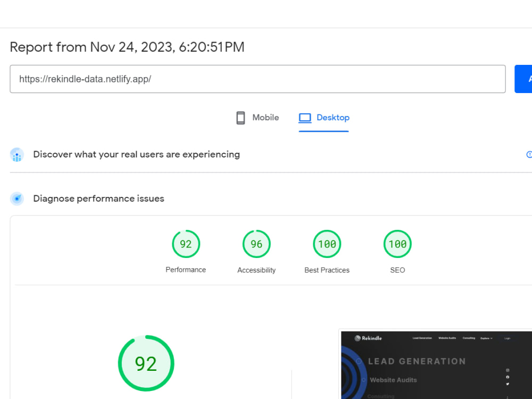Click the Best Practices label

(x=327, y=270)
